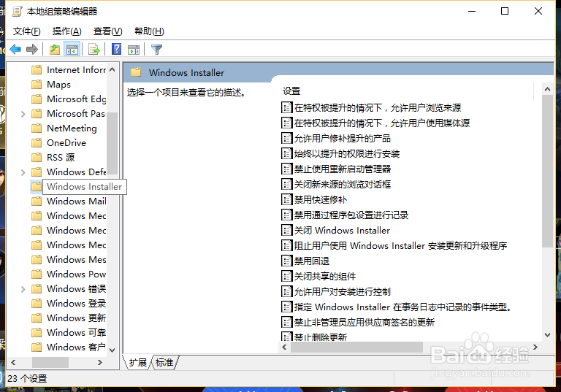Toggle the Show/Hide action pane icon
The image size is (561, 392).
click(x=134, y=50)
